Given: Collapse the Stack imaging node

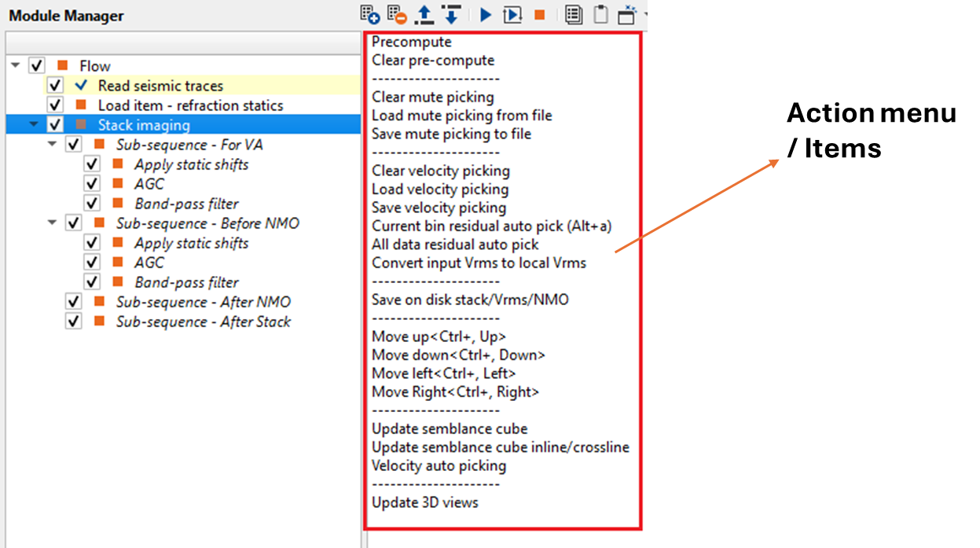Looking at the screenshot, I should (34, 125).
